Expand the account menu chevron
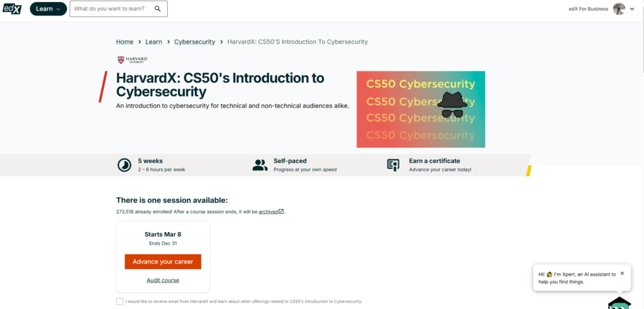The image size is (644, 309). tap(632, 9)
